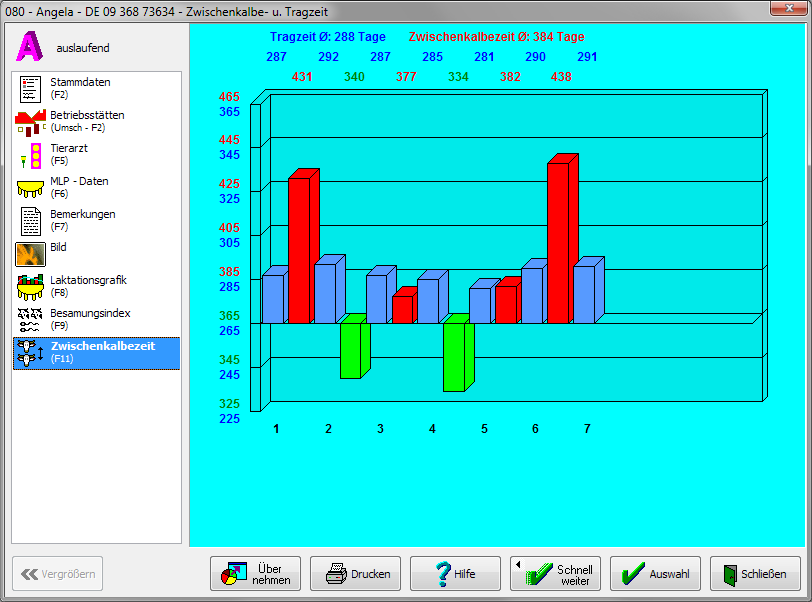Click the red value 382

pos(510,77)
